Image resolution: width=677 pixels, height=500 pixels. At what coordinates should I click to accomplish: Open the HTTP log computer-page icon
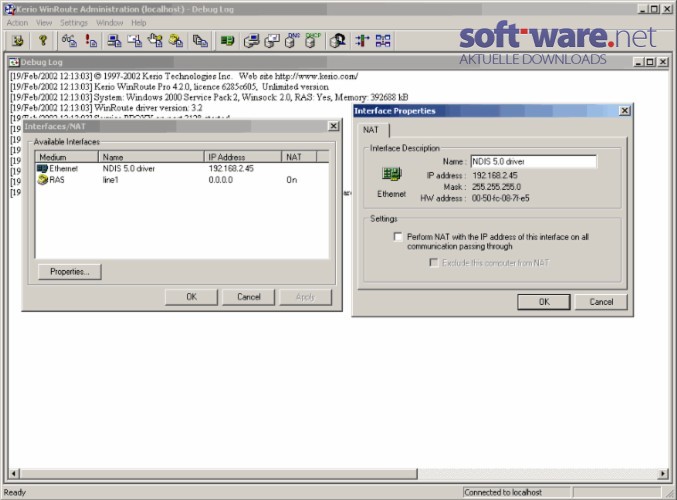pos(114,41)
